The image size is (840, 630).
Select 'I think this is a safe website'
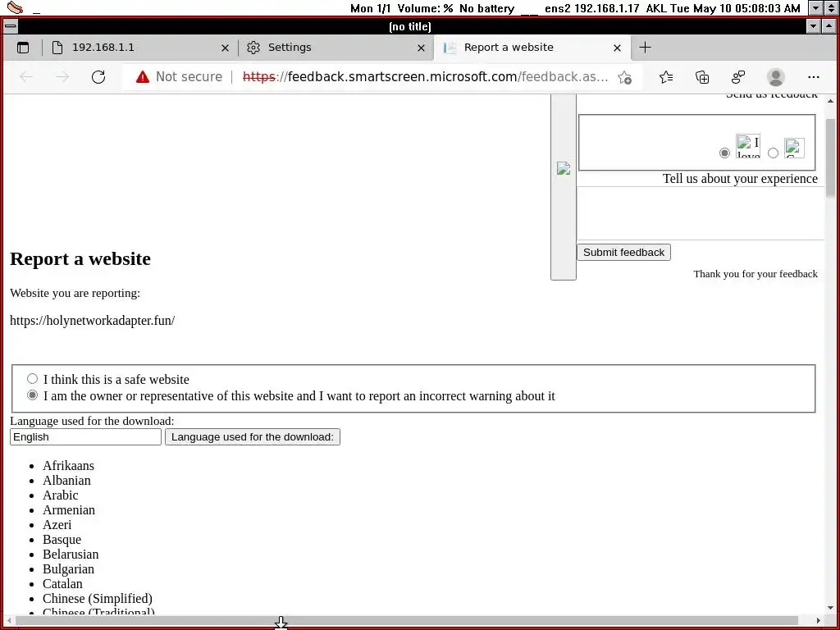tap(32, 379)
